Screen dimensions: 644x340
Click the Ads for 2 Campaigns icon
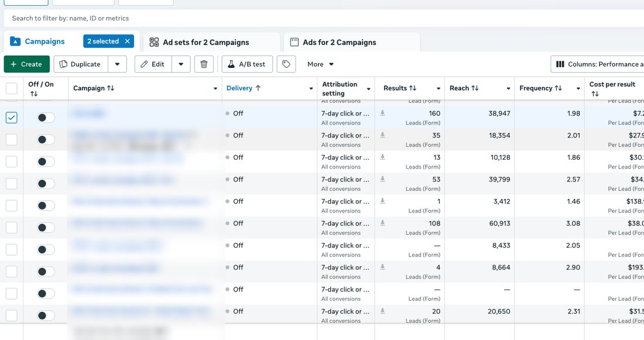294,42
